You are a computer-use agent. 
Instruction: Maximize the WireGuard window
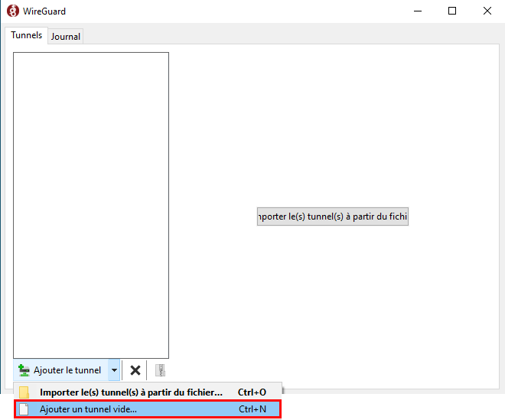pos(452,11)
